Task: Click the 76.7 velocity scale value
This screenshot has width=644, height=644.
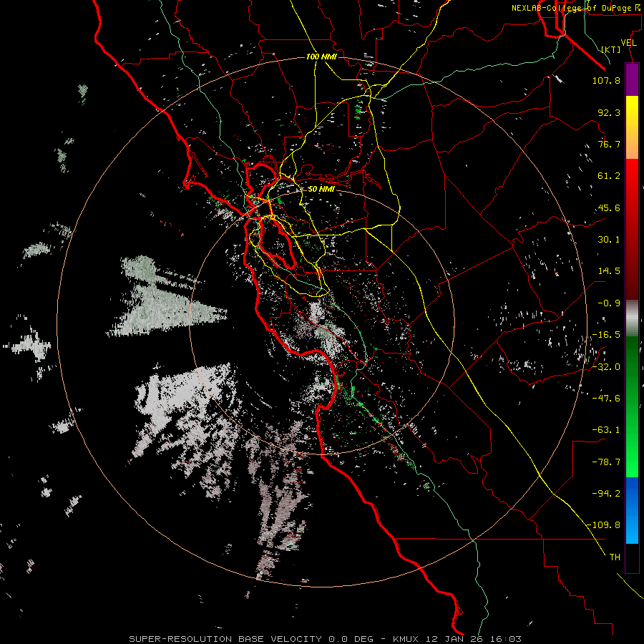Action: [609, 144]
